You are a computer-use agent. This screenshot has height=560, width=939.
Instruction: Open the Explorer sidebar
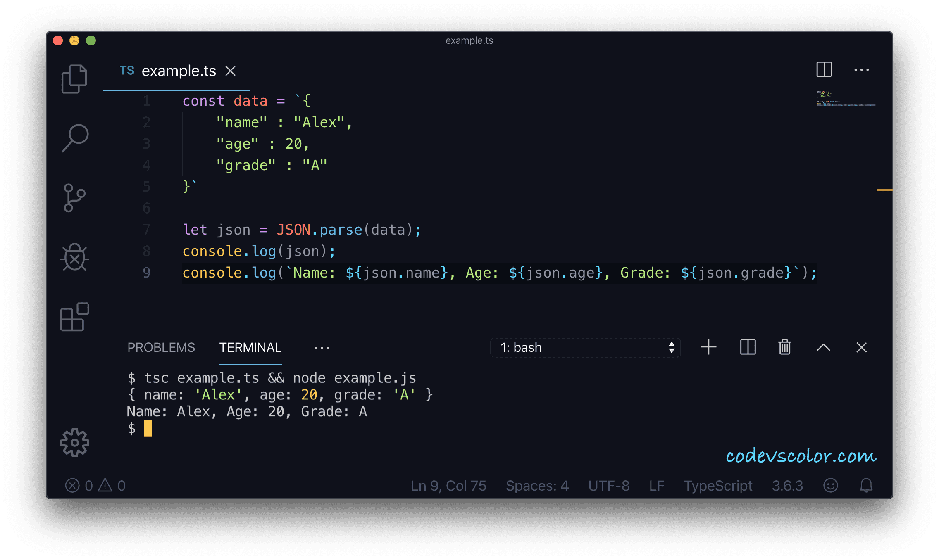(74, 78)
